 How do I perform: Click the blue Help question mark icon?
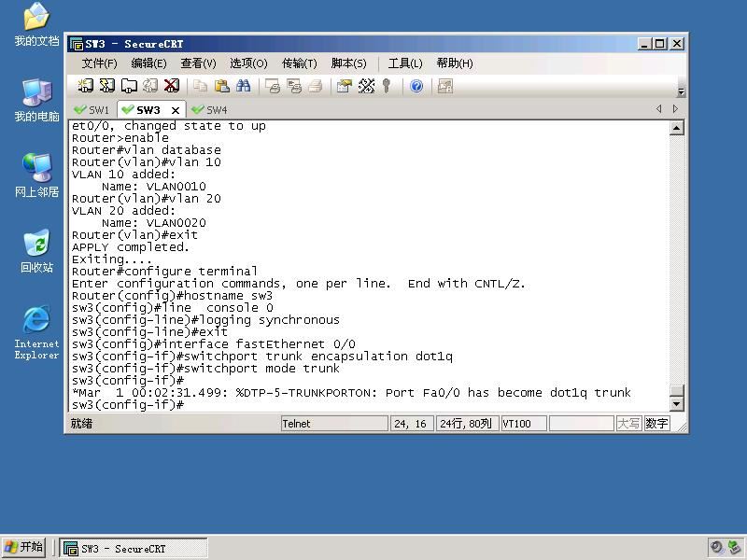416,86
